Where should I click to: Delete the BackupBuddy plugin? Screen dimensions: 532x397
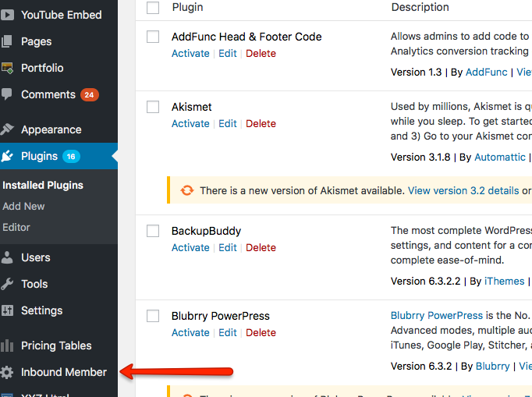point(261,247)
